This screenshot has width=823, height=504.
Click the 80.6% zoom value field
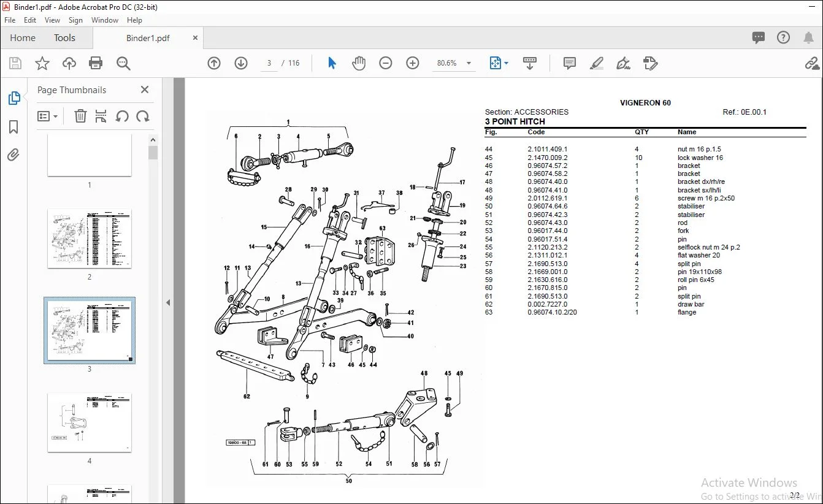pos(446,63)
